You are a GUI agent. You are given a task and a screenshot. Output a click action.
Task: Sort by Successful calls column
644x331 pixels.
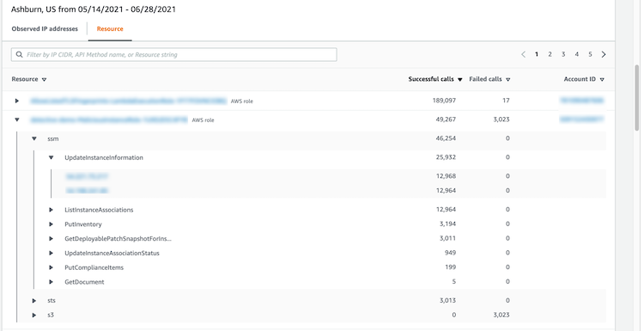pyautogui.click(x=435, y=79)
